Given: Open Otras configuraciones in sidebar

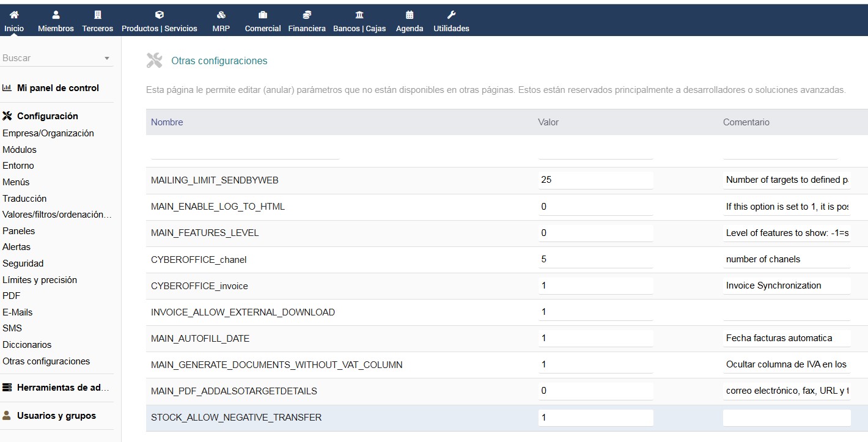Looking at the screenshot, I should [46, 361].
